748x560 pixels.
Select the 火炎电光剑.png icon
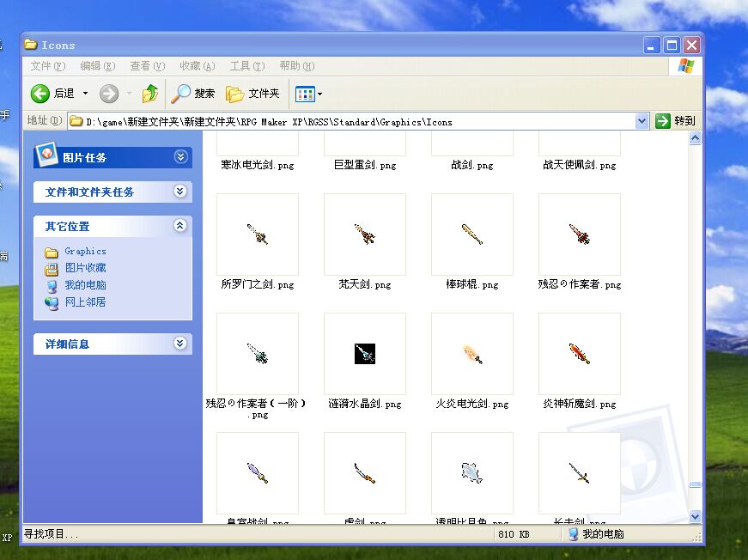pyautogui.click(x=472, y=354)
